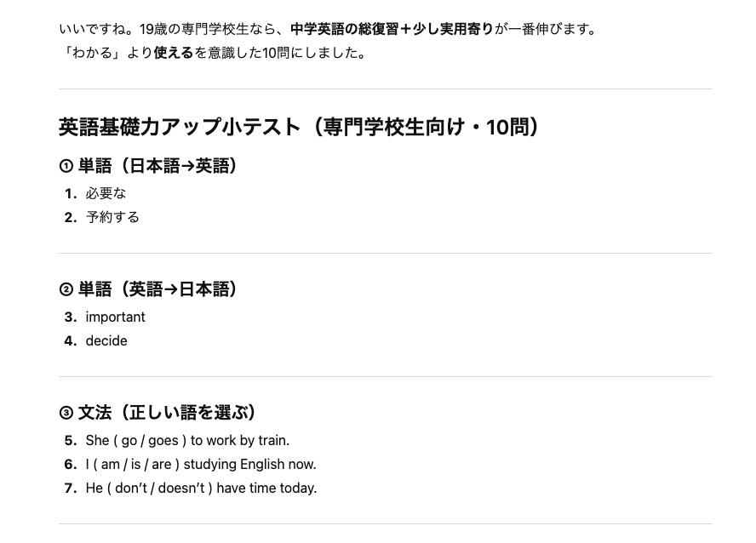The width and height of the screenshot is (756, 543).
Task: Click the phrase to work by train
Action: [x=240, y=440]
